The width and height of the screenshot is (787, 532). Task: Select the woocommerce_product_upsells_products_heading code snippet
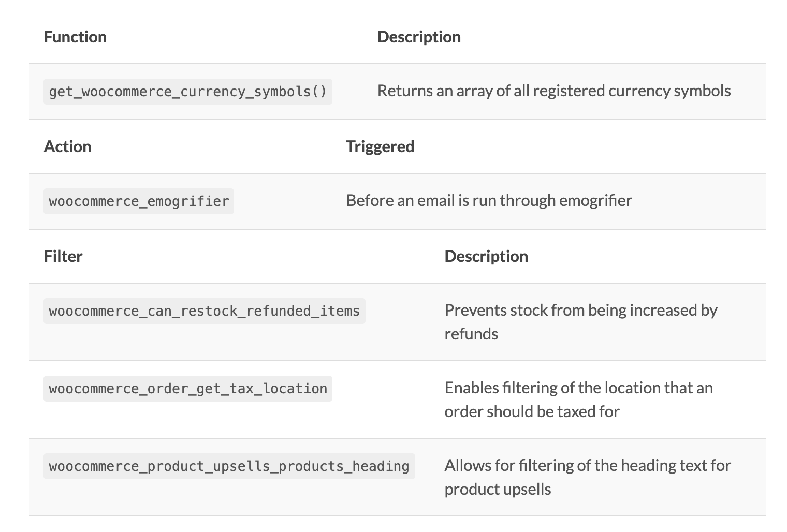click(x=229, y=466)
